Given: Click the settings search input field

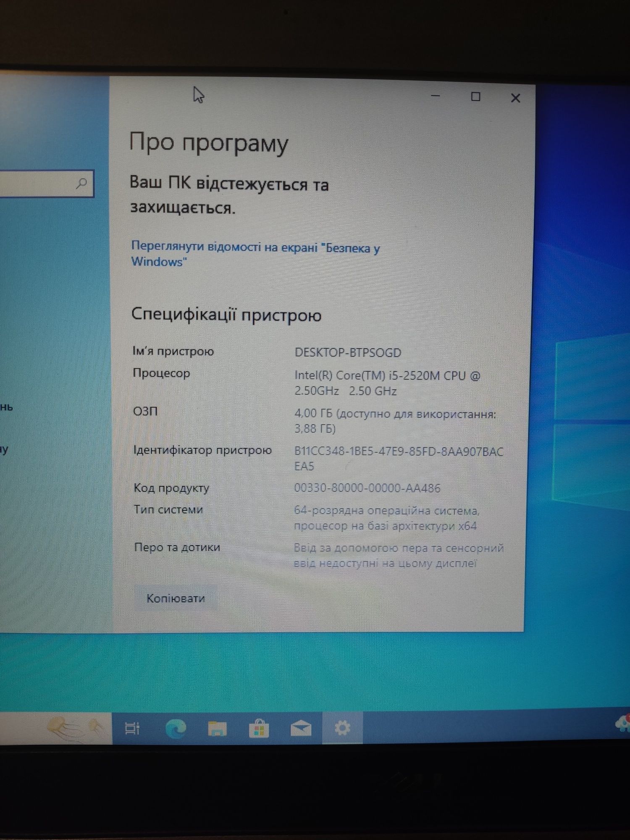Looking at the screenshot, I should [46, 183].
